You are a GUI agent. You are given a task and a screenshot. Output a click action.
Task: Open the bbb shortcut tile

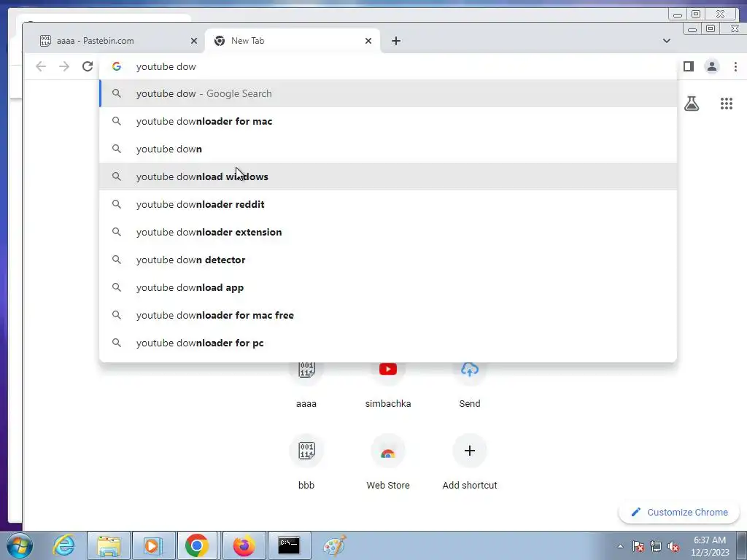306,461
